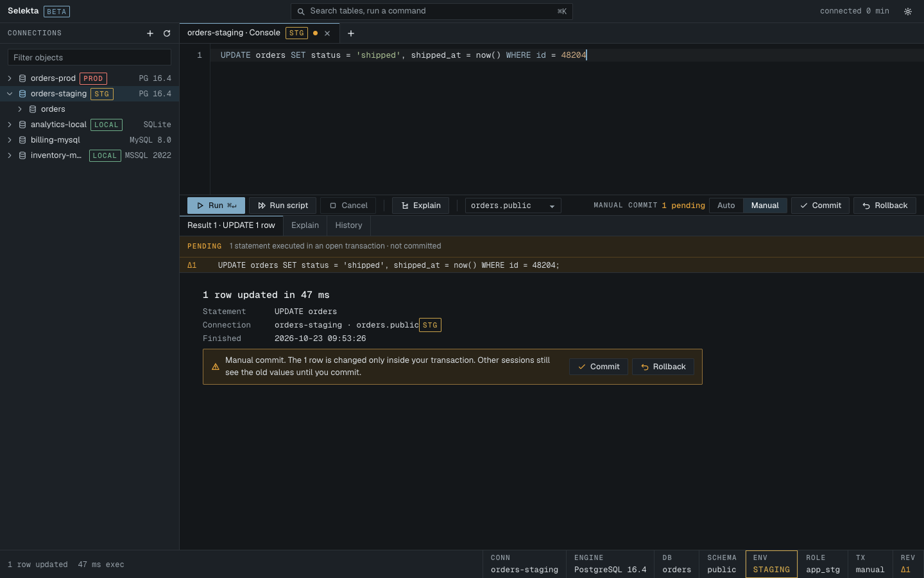Toggle the light/dark theme icon
924x578 pixels.
pyautogui.click(x=908, y=12)
